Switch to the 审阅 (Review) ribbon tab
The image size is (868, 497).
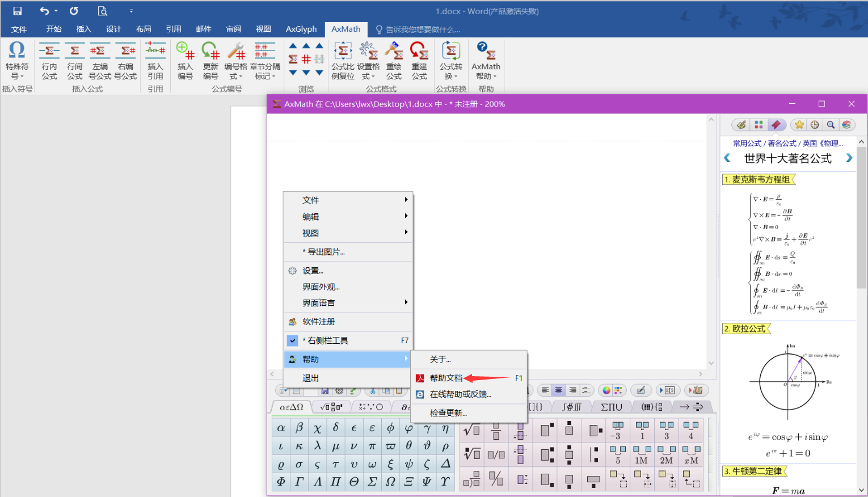click(234, 29)
